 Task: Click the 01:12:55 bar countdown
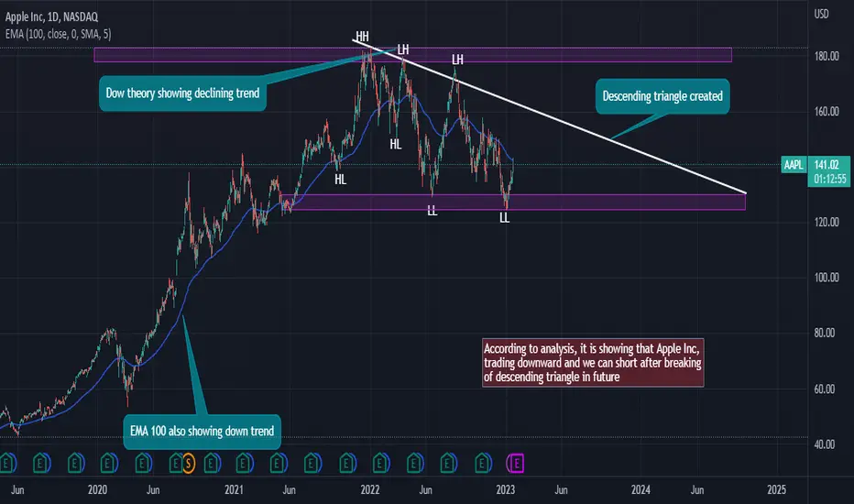[x=830, y=179]
